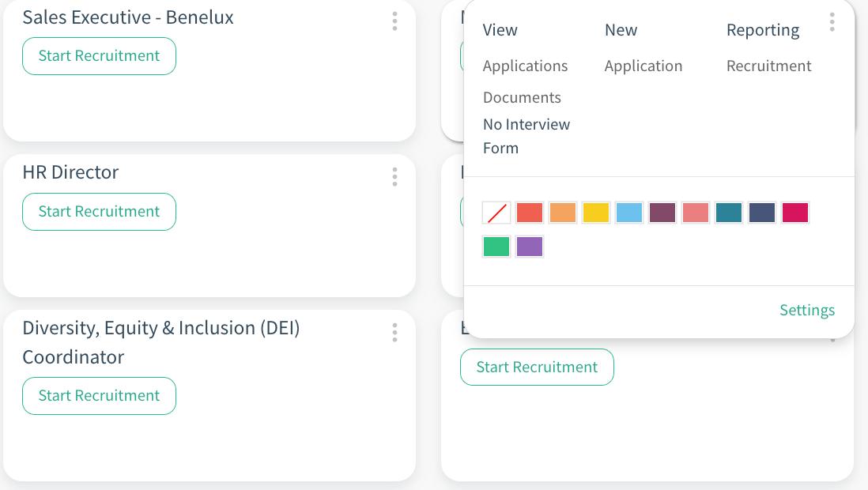Choose the orange color swatch
Screen dimensions: 868x490
pos(563,213)
